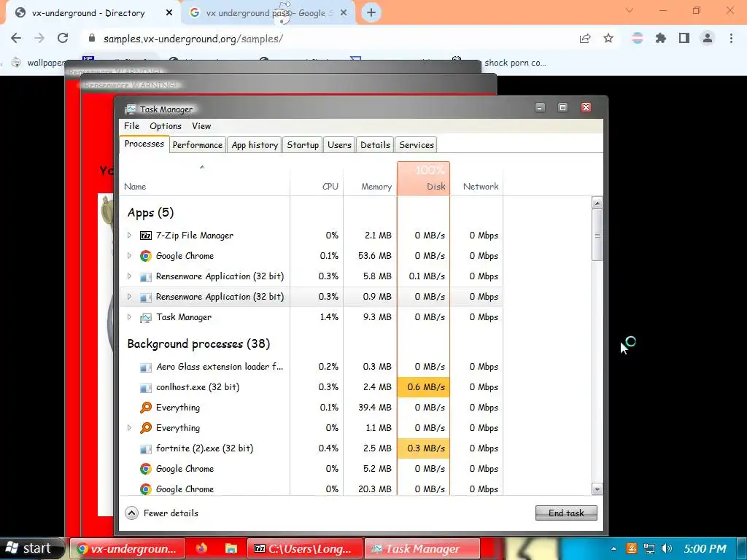The image size is (747, 560).
Task: Expand the 7-Zip File Manager process
Action: click(129, 236)
